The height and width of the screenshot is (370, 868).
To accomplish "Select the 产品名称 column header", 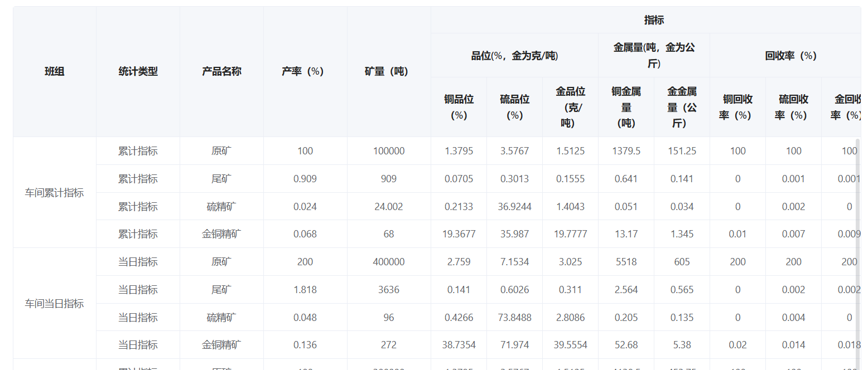I will coord(221,71).
